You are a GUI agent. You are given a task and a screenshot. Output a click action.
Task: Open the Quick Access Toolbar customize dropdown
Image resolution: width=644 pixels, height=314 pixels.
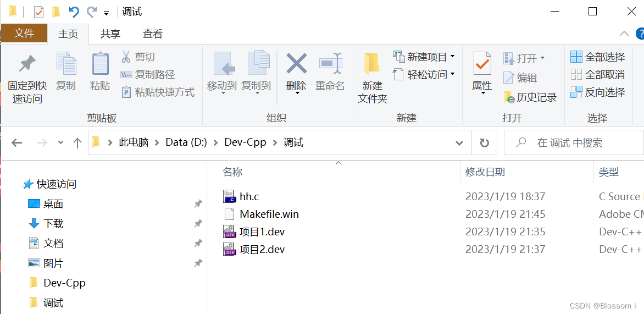pyautogui.click(x=106, y=13)
